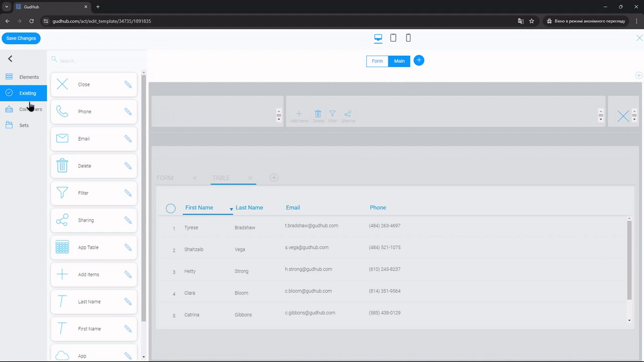This screenshot has width=644, height=362.
Task: Click the element search input field
Action: coord(97,61)
